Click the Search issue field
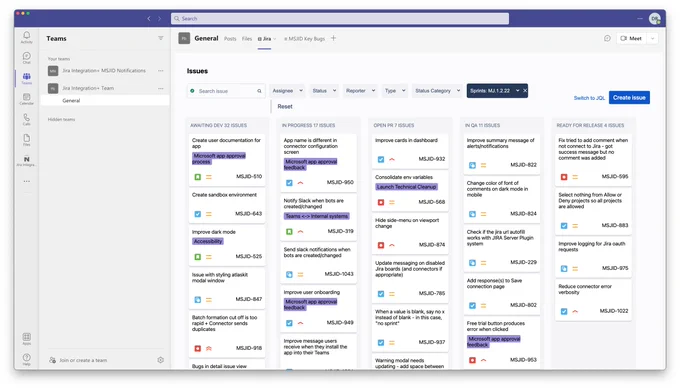This screenshot has width=680, height=389. (x=226, y=91)
